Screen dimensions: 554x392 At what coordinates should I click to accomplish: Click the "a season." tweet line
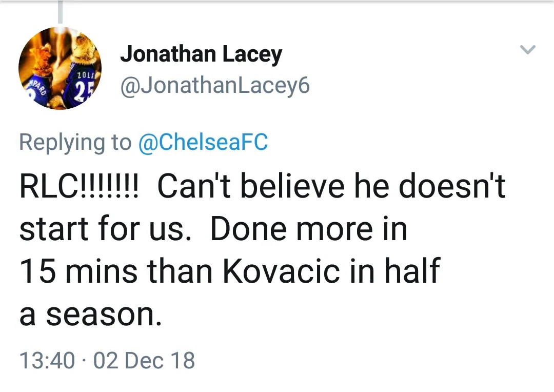(90, 314)
